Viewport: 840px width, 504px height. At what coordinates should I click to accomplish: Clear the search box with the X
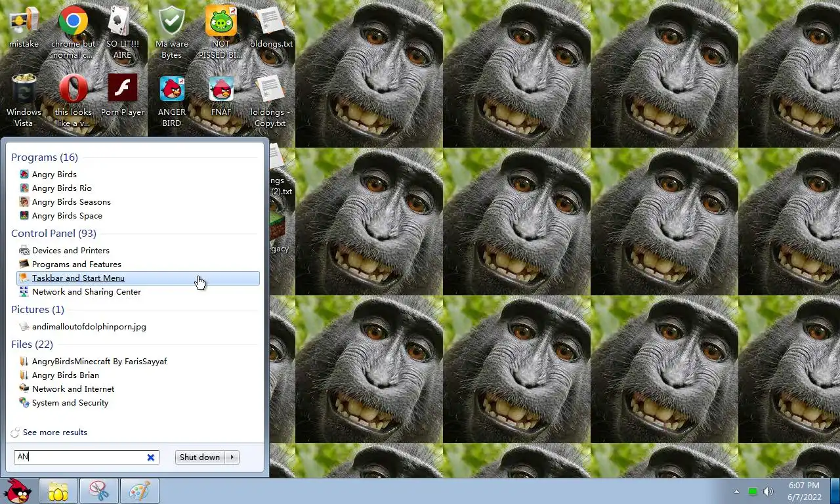(x=151, y=457)
